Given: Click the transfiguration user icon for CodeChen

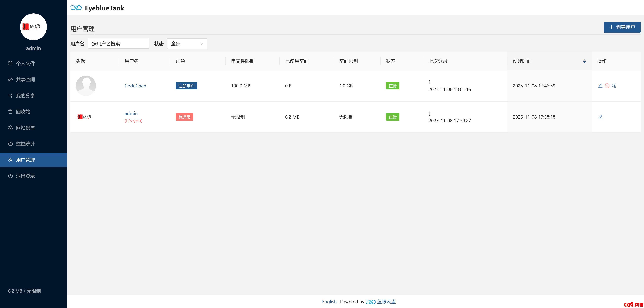Looking at the screenshot, I should 614,86.
